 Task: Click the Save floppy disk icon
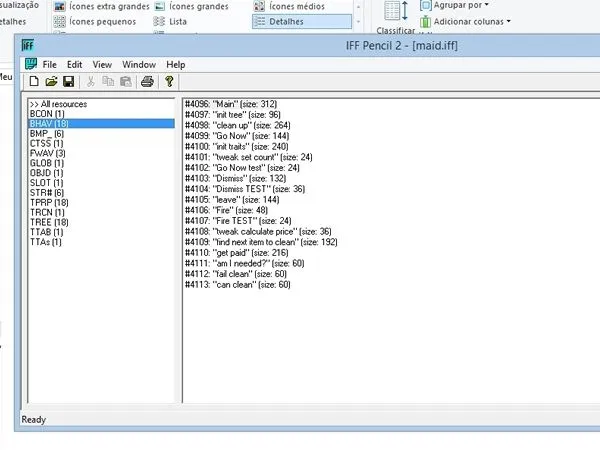pyautogui.click(x=68, y=81)
